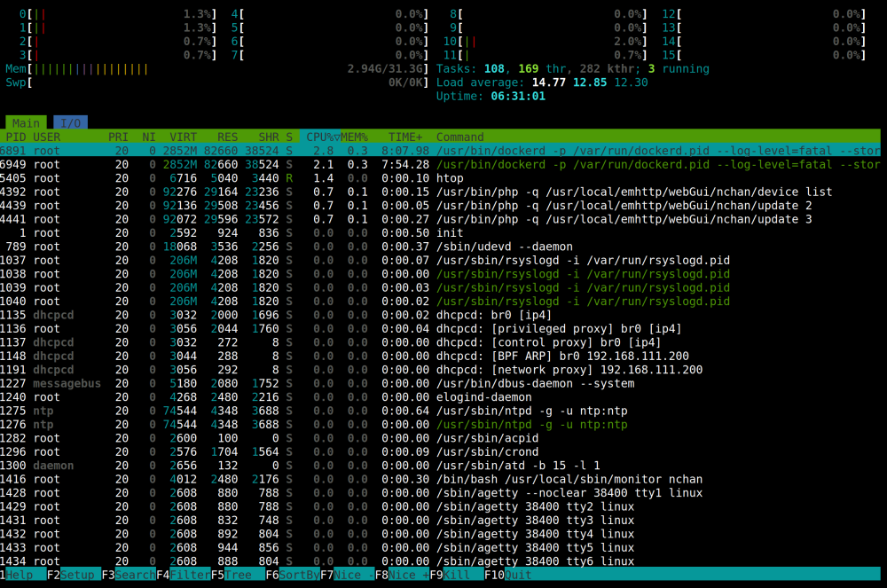Select the init process row

pyautogui.click(x=440, y=233)
